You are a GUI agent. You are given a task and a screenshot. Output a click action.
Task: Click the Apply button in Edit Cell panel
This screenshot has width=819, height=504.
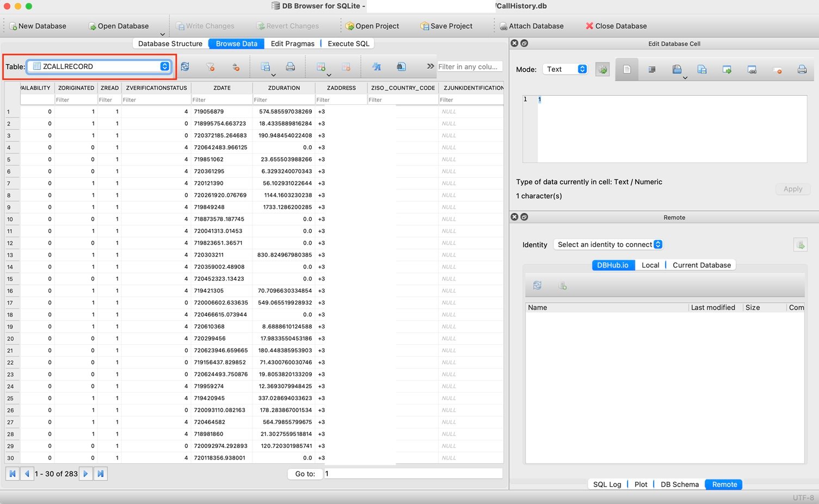(793, 189)
